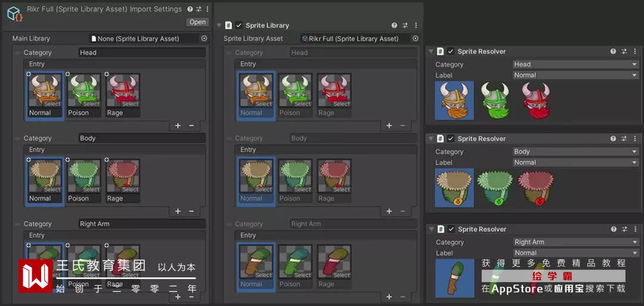Select Poison body entry in Import Settings
This screenshot has height=306, width=644.
[84, 181]
